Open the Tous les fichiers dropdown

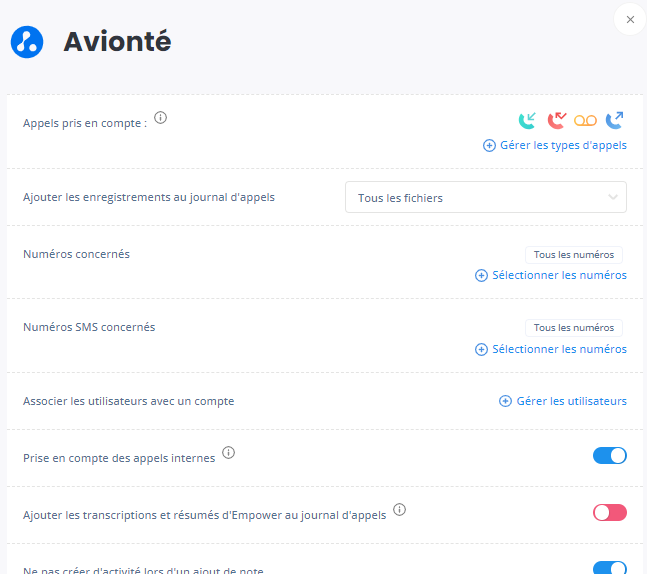486,197
